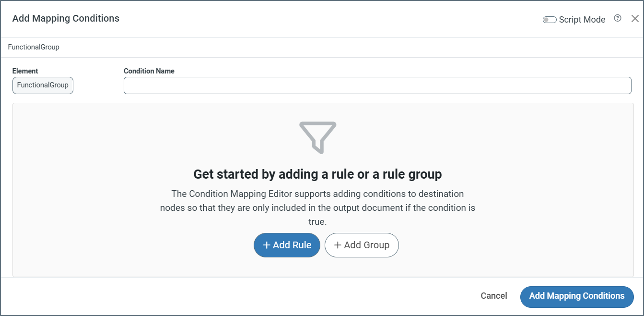Click the Condition Name field label
The image size is (644, 316).
[149, 71]
